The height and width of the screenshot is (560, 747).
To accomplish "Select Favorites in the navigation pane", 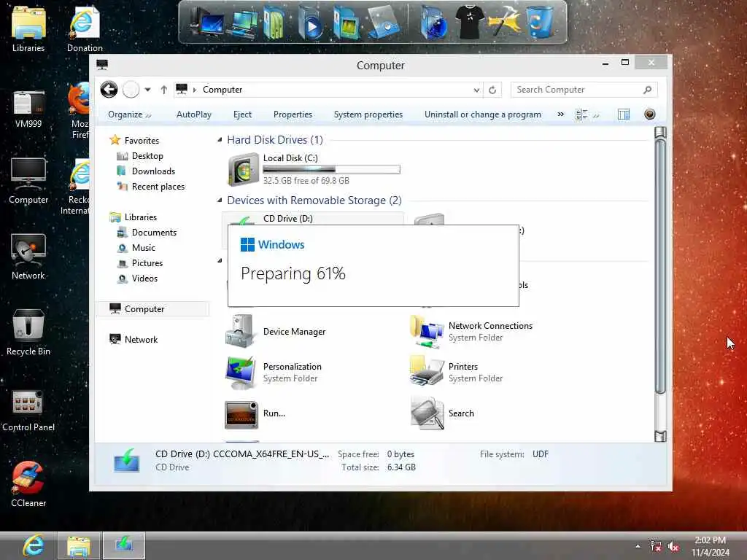I will tap(142, 141).
